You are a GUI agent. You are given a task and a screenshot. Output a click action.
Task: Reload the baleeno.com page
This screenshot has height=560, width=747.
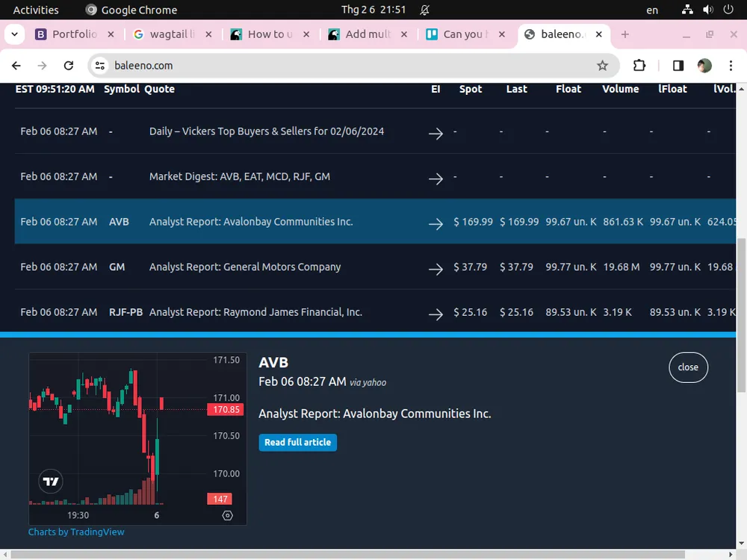coord(69,66)
